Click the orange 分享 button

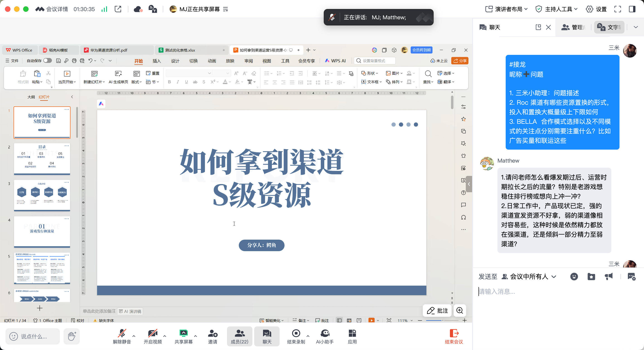pyautogui.click(x=460, y=61)
